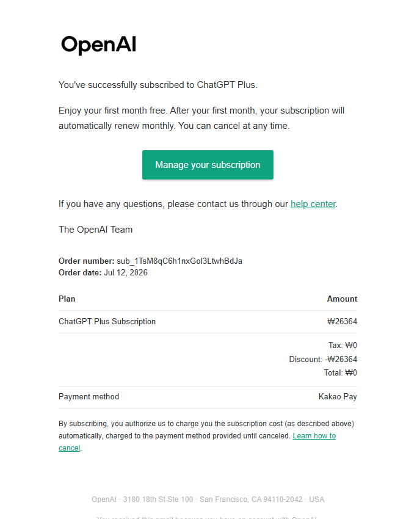Open the Manage your subscription button
Image resolution: width=420 pixels, height=519 pixels.
tap(208, 165)
